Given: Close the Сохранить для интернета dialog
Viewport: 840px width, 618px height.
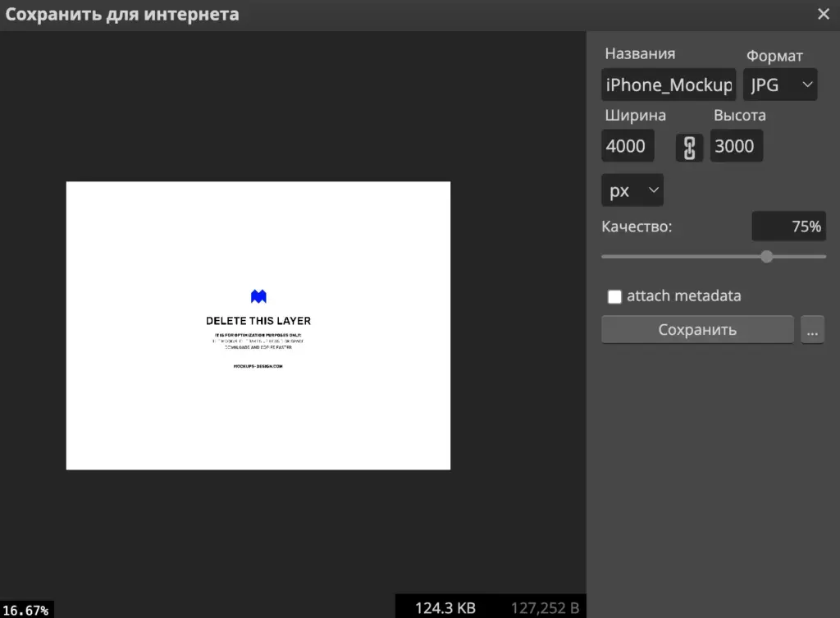Looking at the screenshot, I should (x=824, y=14).
